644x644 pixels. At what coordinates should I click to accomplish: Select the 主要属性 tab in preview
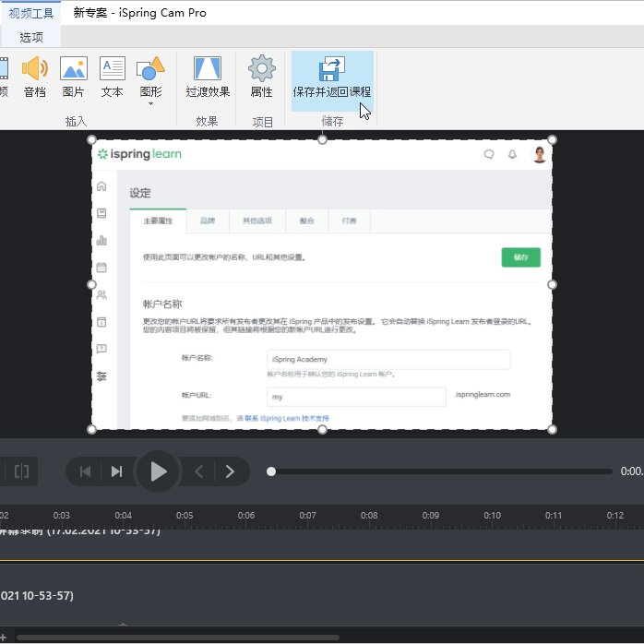pyautogui.click(x=158, y=221)
